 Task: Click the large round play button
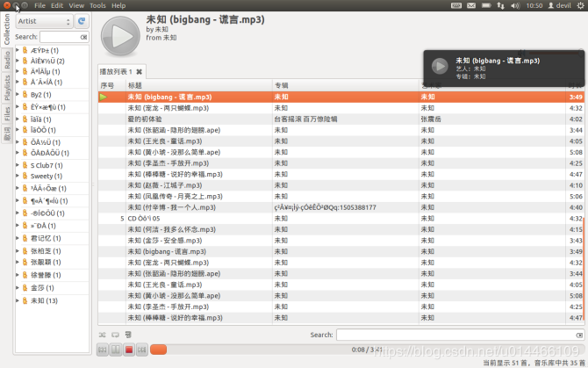click(x=120, y=36)
